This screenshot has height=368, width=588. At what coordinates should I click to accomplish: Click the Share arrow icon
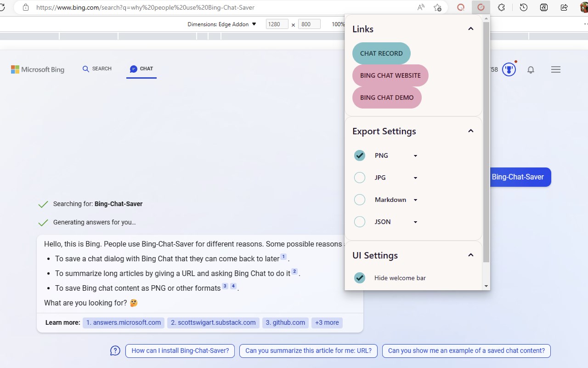coord(565,7)
